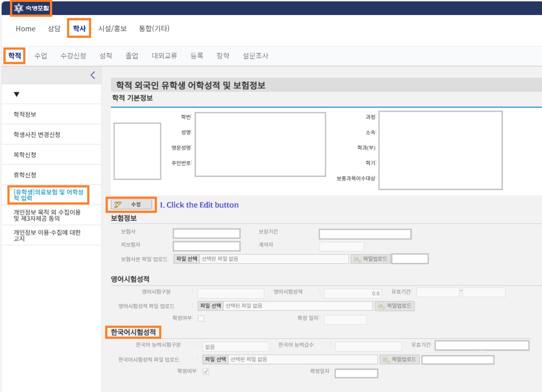The width and height of the screenshot is (542, 392).
Task: Click the 계약자 input field
Action: pos(342,246)
